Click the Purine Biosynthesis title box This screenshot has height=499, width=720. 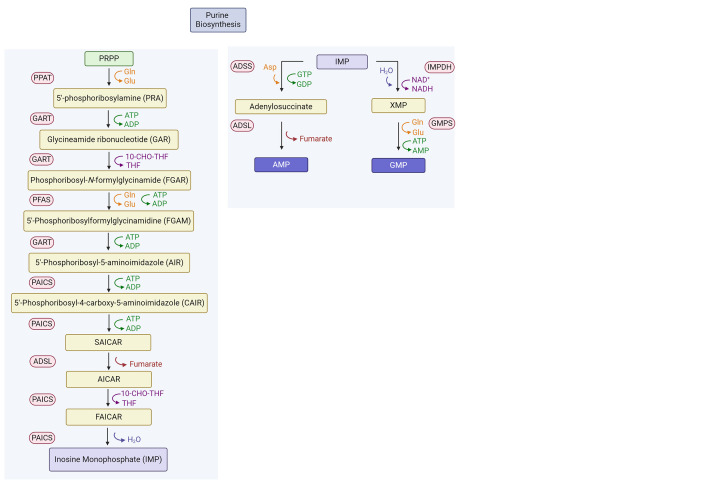pyautogui.click(x=217, y=20)
